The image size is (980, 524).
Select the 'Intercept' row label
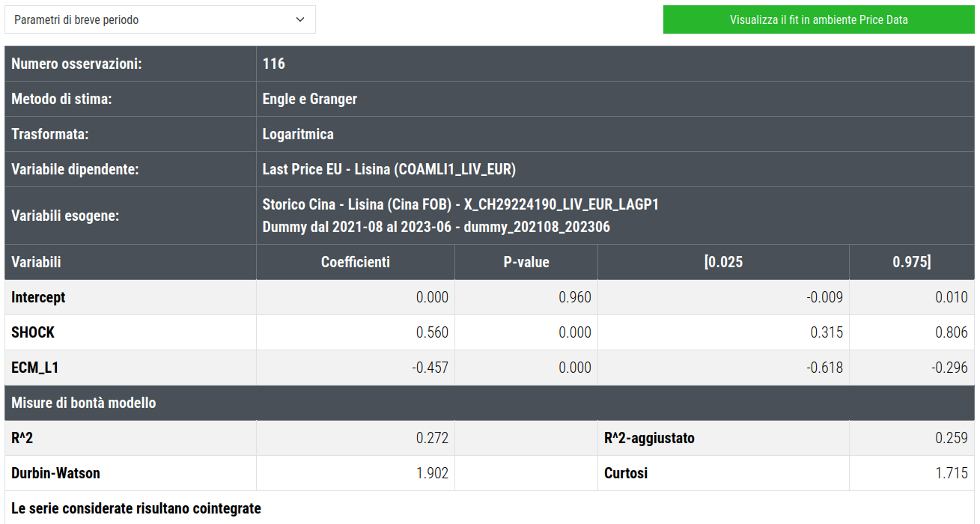(x=38, y=297)
